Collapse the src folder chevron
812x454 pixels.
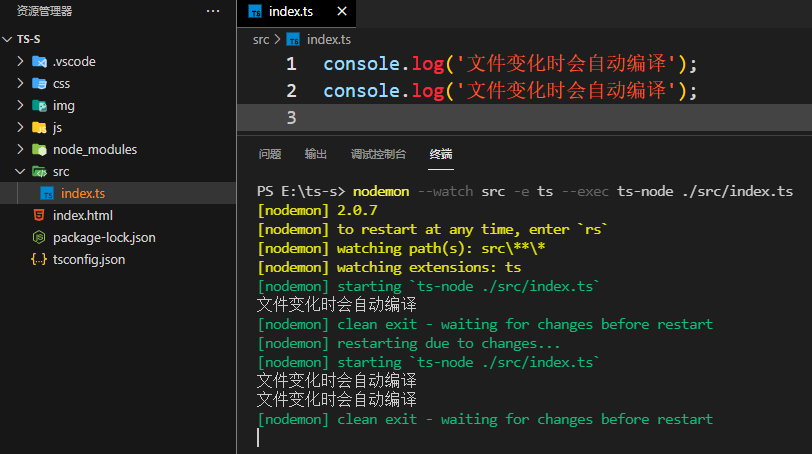point(22,171)
